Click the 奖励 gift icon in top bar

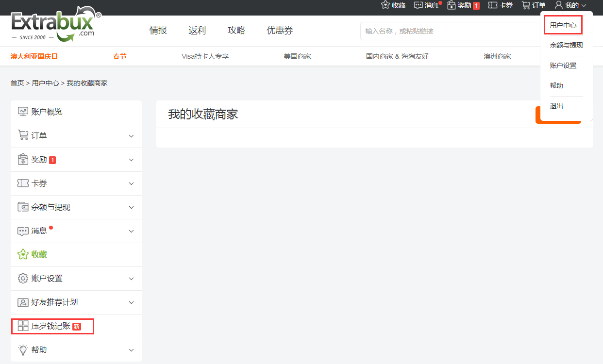pos(452,5)
